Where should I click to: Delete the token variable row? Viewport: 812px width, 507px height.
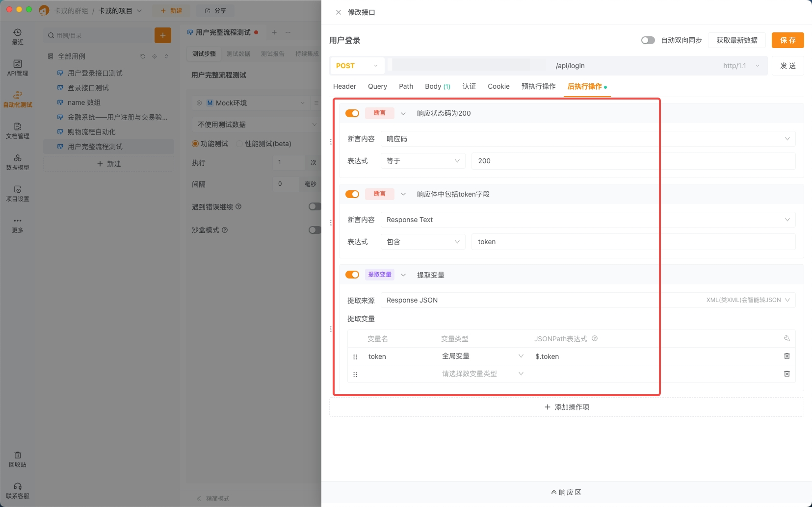(x=787, y=356)
